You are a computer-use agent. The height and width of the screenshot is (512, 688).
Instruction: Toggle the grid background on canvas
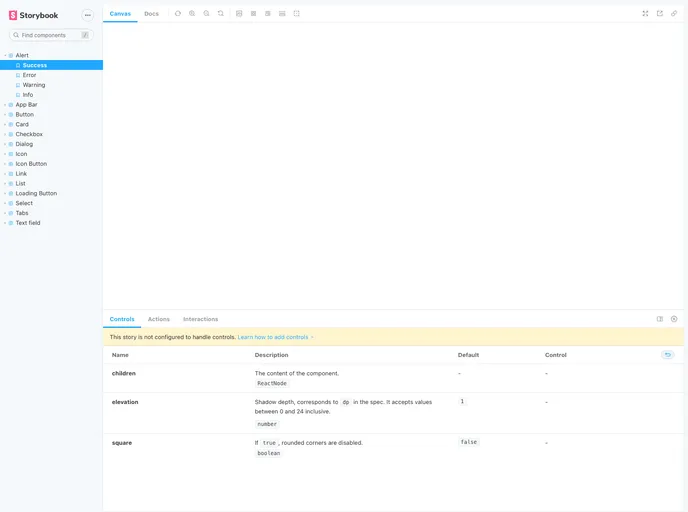coord(254,14)
